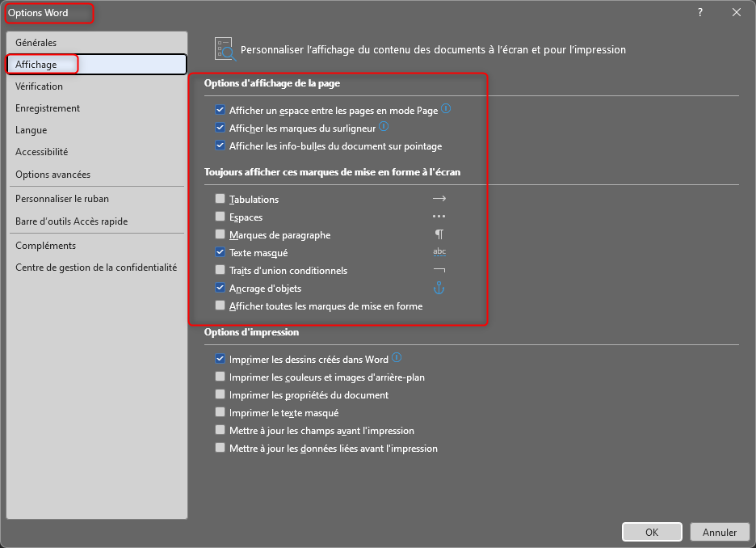
Task: Click the pilcrow paragraph mark symbol
Action: [439, 234]
